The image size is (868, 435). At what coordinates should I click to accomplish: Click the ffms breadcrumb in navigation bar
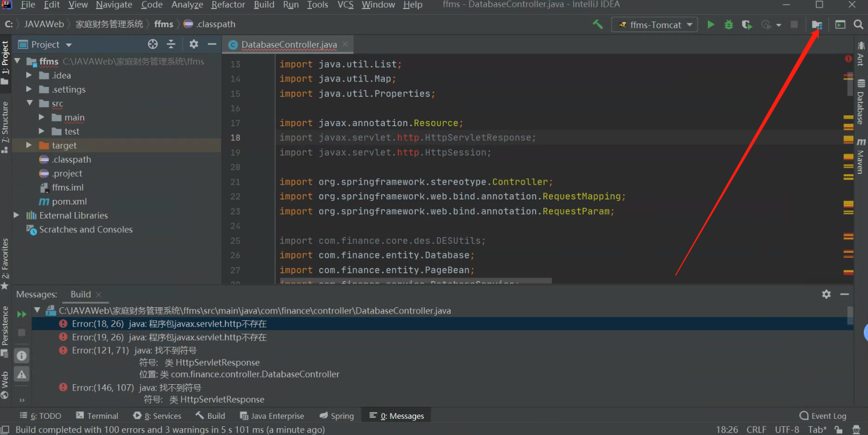[163, 24]
